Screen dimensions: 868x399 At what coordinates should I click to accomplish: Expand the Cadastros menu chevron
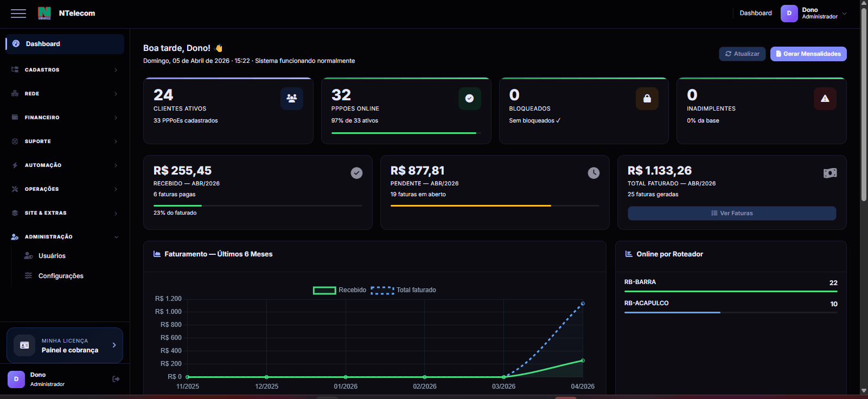[x=116, y=70]
